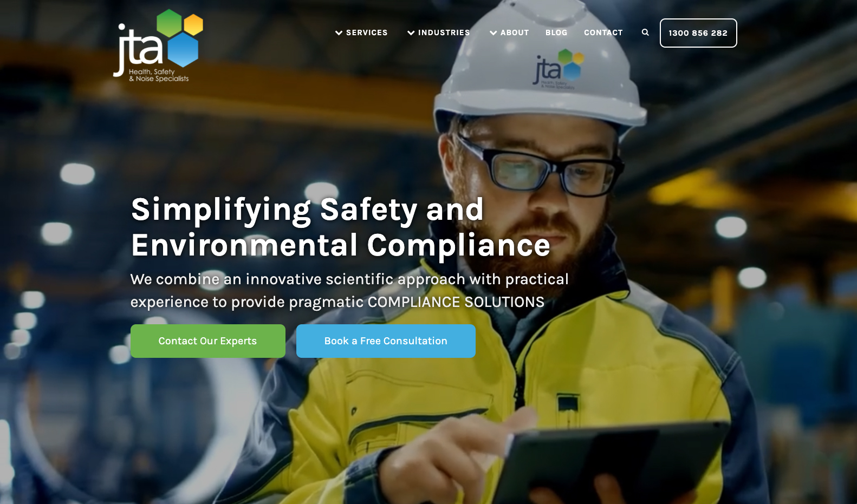
Task: Expand the Industries chevron arrow
Action: (x=411, y=33)
